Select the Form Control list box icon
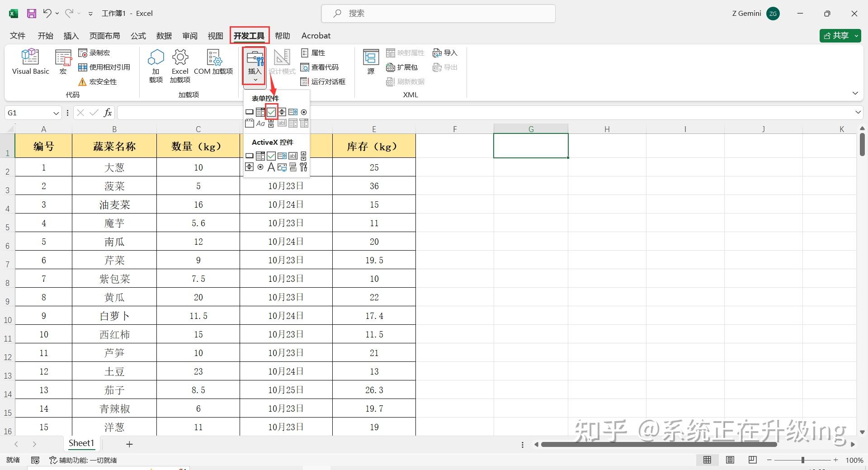This screenshot has height=470, width=868. click(293, 112)
